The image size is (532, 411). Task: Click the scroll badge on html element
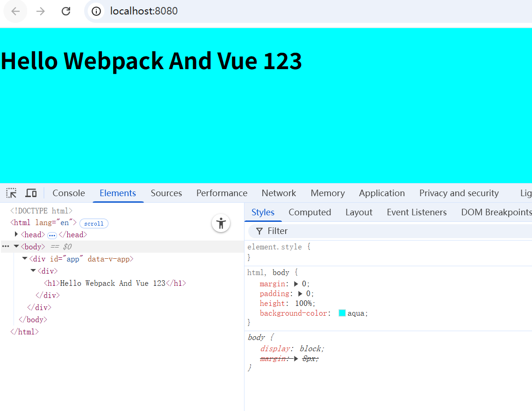[x=94, y=224]
